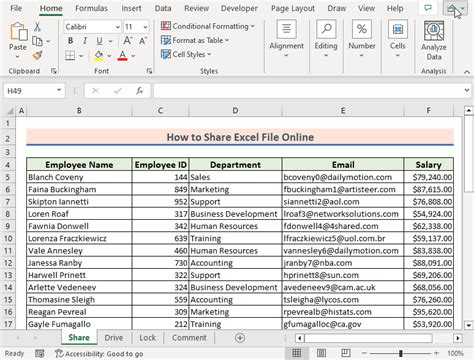Expand the Name Box dropdown arrow
This screenshot has width=474, height=360.
click(59, 90)
